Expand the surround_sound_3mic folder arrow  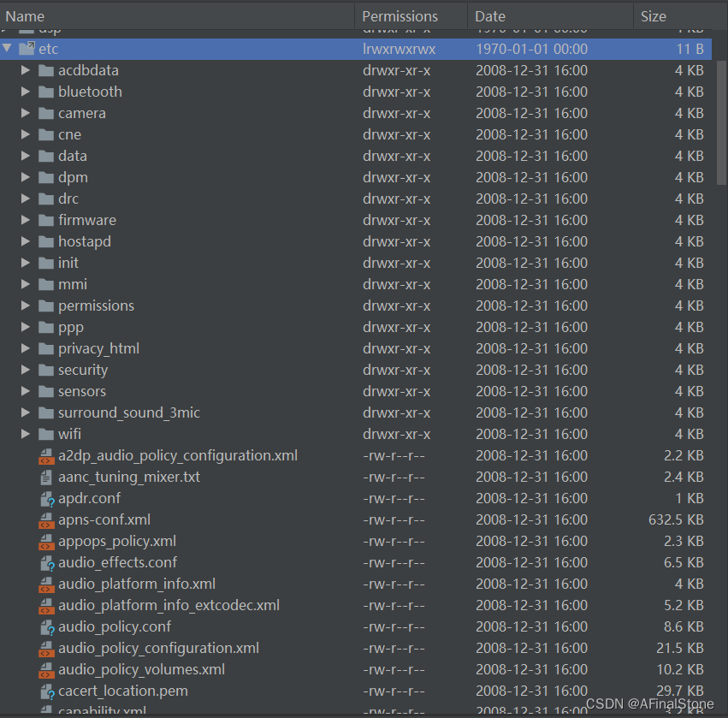26,412
